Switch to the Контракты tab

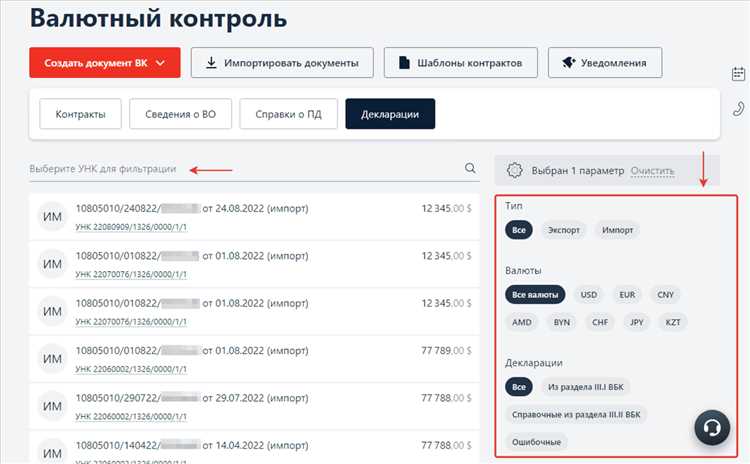[x=80, y=114]
